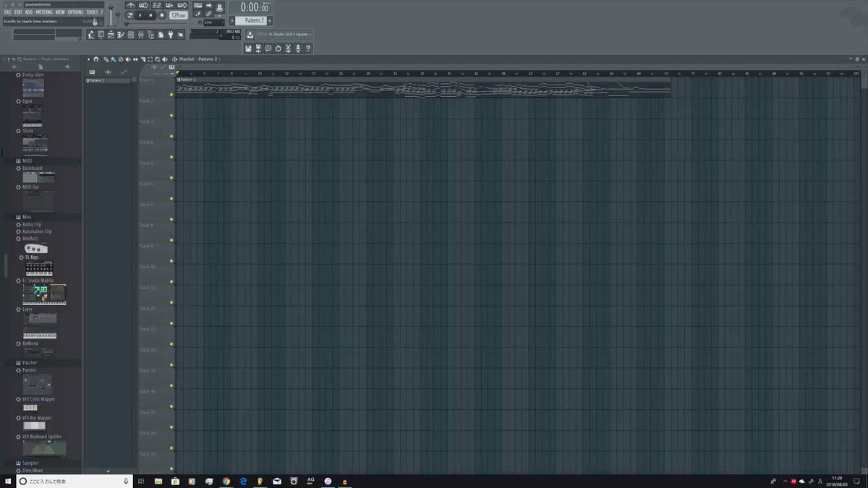
Task: Select the playlist paint brush tool
Action: coord(114,59)
